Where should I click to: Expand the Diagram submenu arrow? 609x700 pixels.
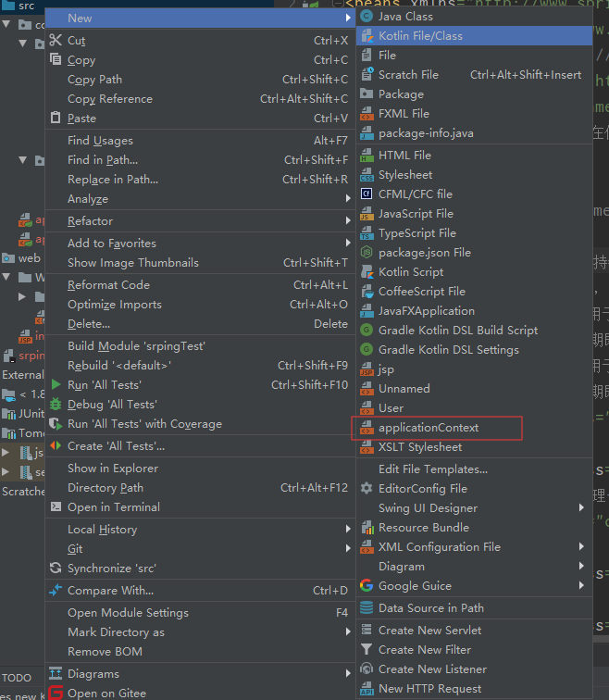pos(581,567)
